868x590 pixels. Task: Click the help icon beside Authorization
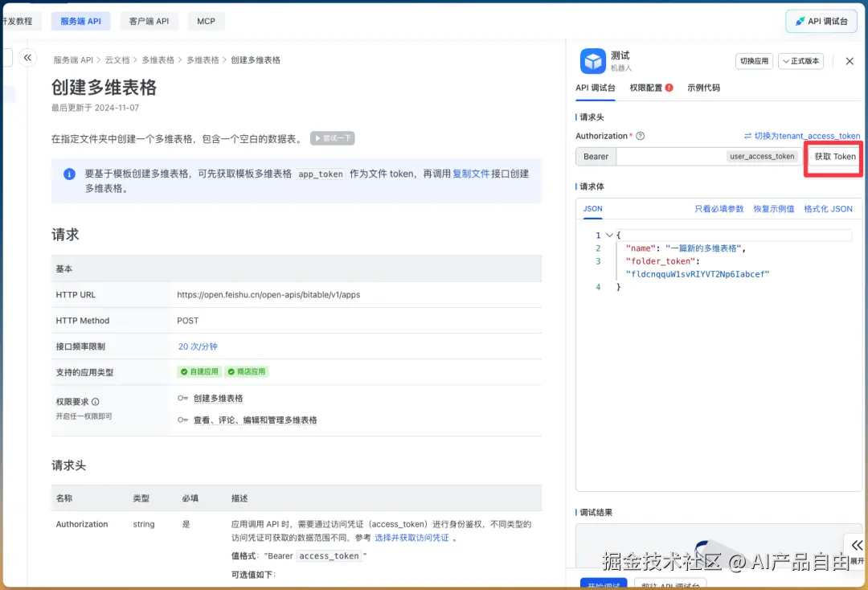(x=640, y=136)
